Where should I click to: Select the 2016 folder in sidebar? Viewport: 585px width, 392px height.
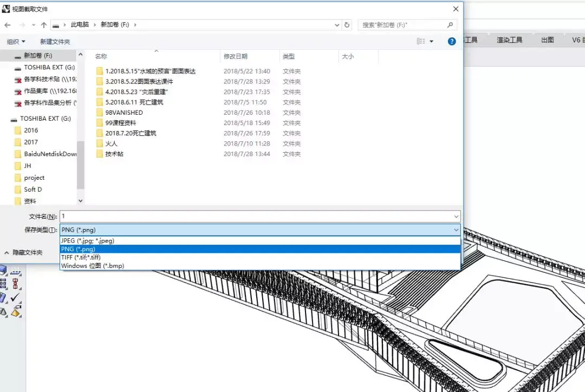click(x=30, y=130)
